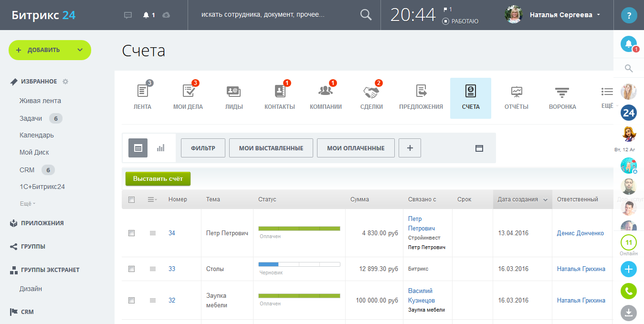Open the Funnel (Воронка) icon
Viewport: 644px width, 324px height.
(x=562, y=91)
